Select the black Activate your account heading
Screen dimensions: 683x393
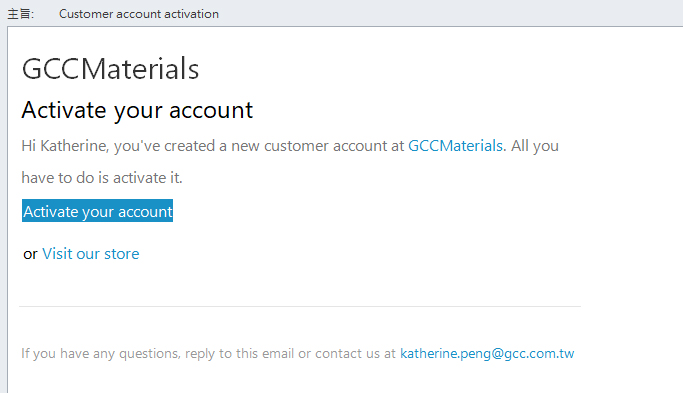pyautogui.click(x=137, y=110)
